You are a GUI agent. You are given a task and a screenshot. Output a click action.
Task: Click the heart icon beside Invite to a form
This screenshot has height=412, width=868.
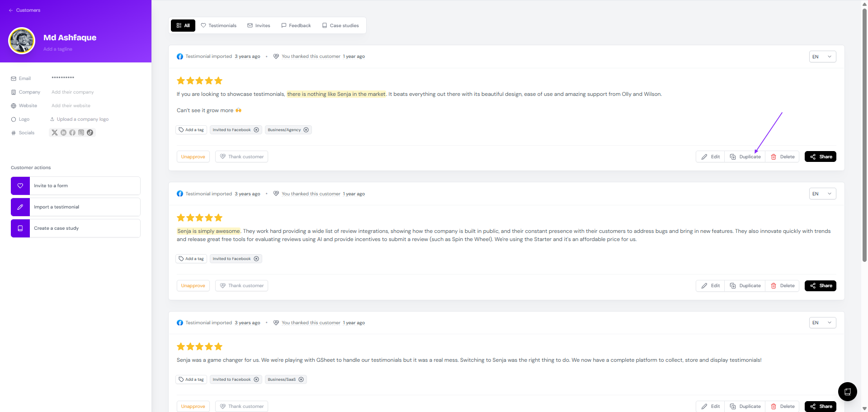20,185
